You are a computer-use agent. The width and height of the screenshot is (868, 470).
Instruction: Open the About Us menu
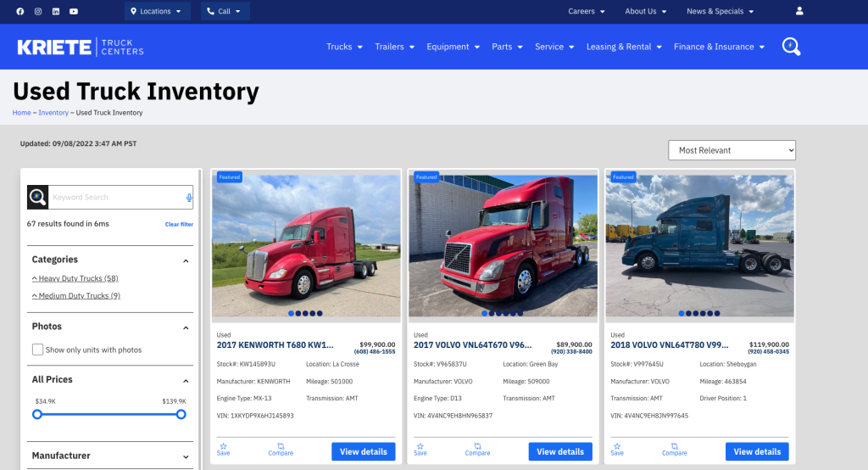pos(645,11)
